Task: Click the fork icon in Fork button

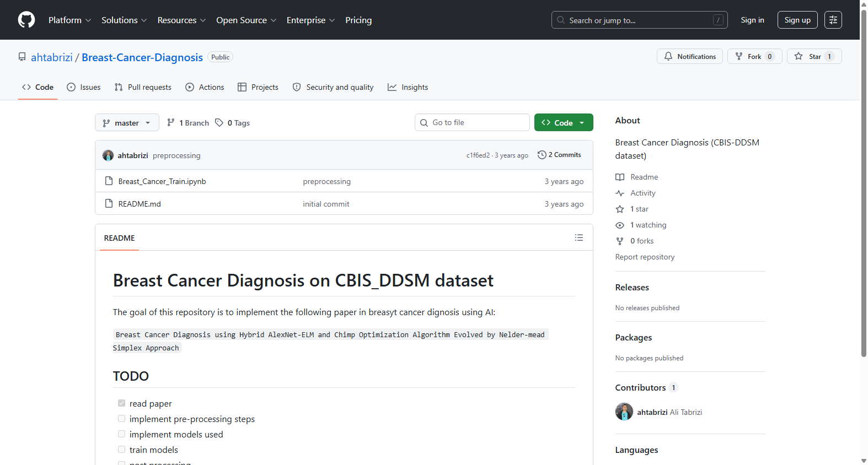Action: pyautogui.click(x=739, y=56)
